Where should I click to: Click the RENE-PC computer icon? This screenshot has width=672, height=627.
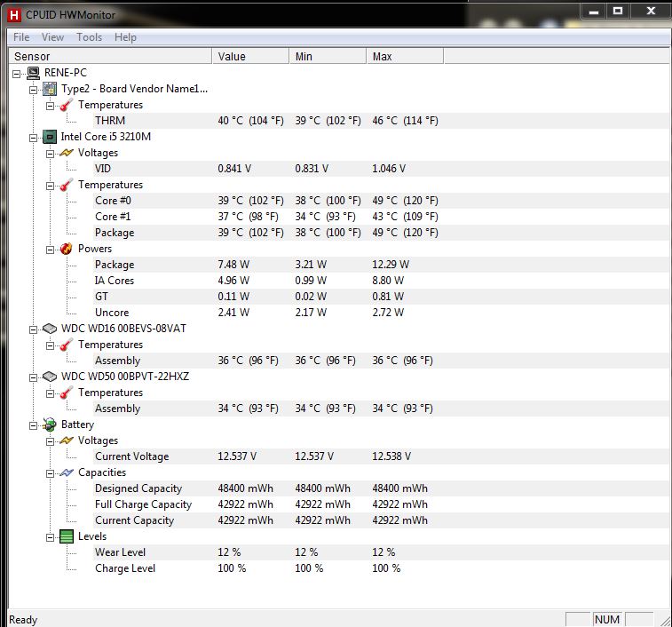click(33, 73)
